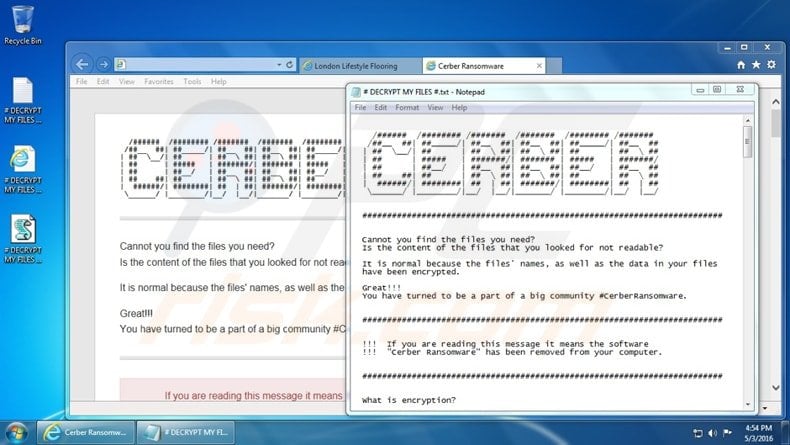Open the Recycle Bin desktop icon
Screen dimensions: 790x445
22,25
